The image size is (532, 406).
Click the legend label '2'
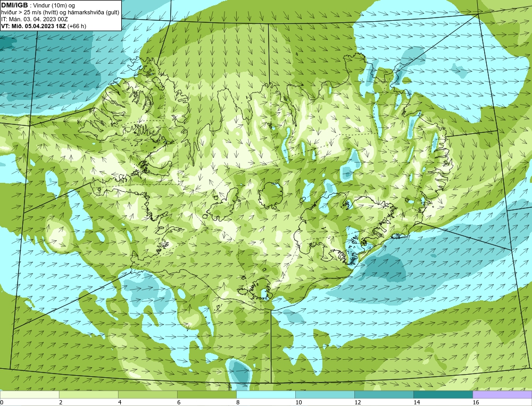click(x=61, y=402)
